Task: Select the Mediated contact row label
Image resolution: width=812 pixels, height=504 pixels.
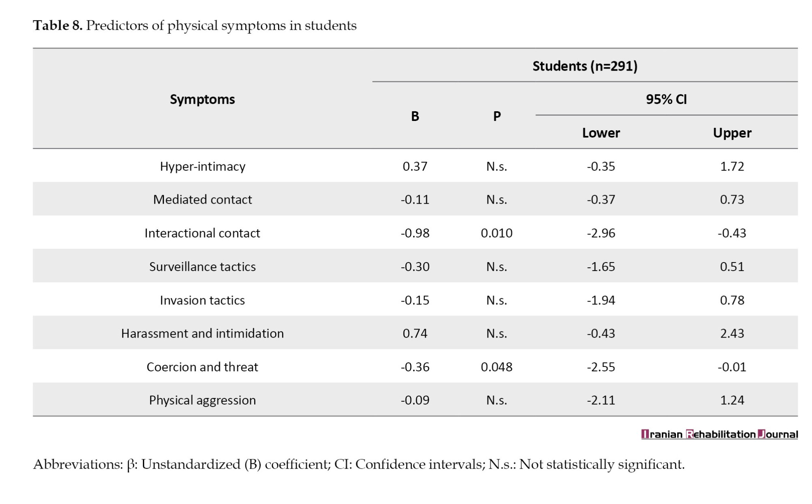Action: (202, 200)
